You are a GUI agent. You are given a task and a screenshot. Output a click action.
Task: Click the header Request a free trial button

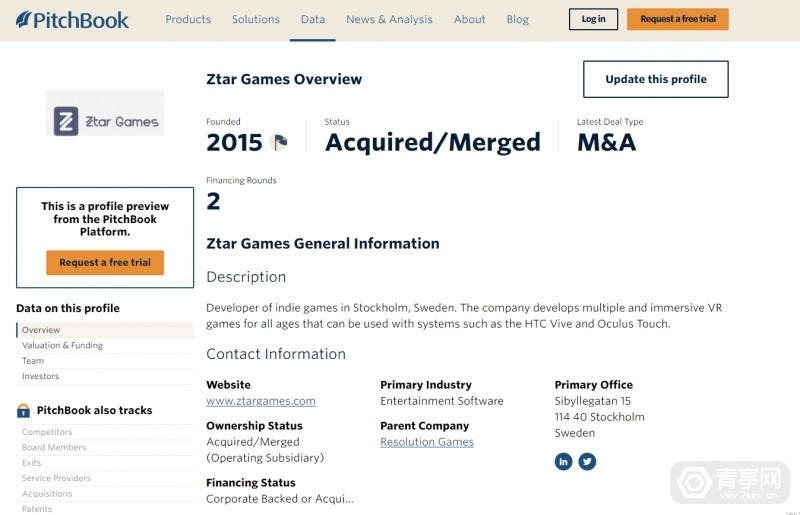click(677, 19)
